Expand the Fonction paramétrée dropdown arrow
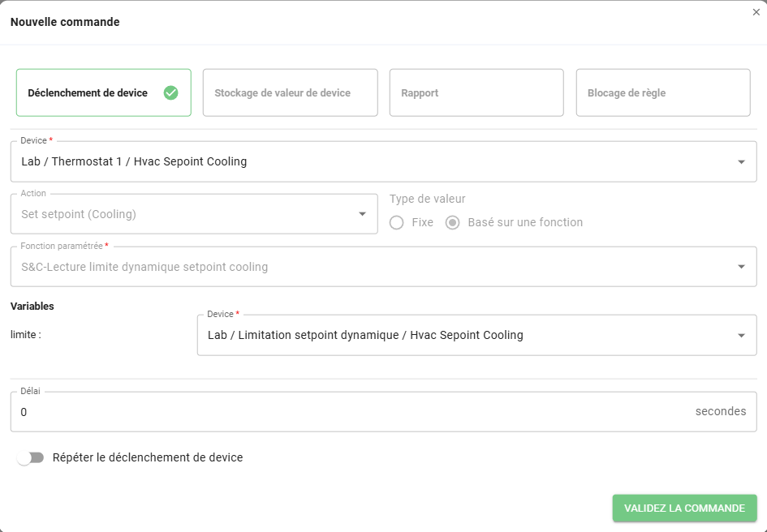 pos(741,267)
